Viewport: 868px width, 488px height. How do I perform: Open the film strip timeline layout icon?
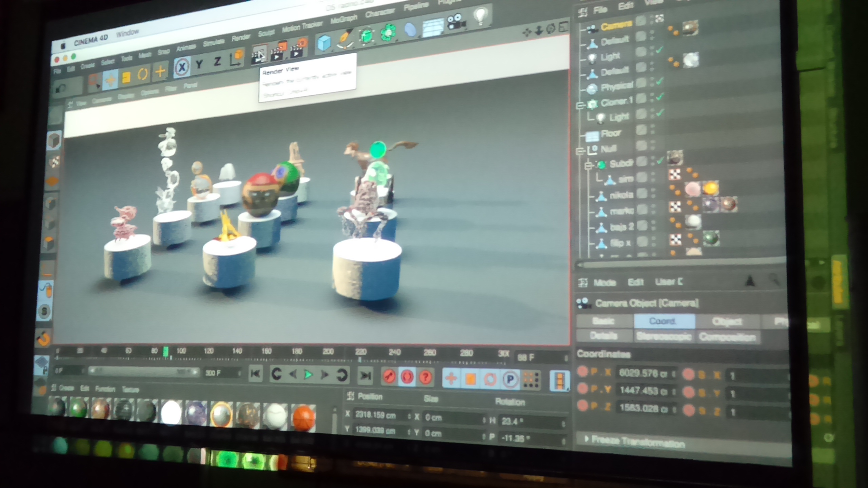[559, 381]
